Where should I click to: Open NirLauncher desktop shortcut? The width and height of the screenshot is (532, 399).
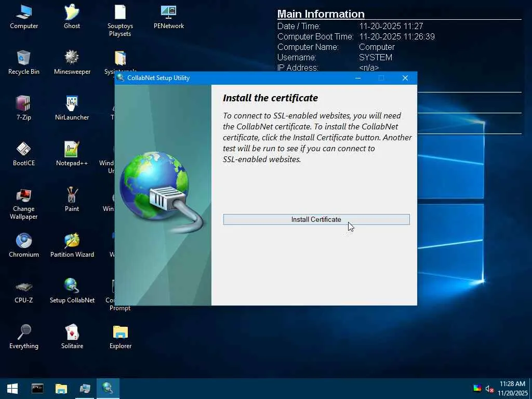tap(72, 109)
